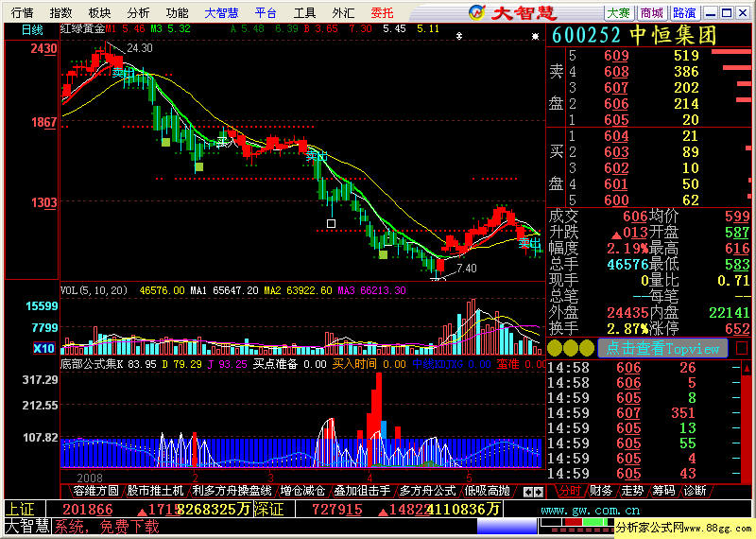Open the 功能 menu
This screenshot has height=539, width=756.
(177, 13)
